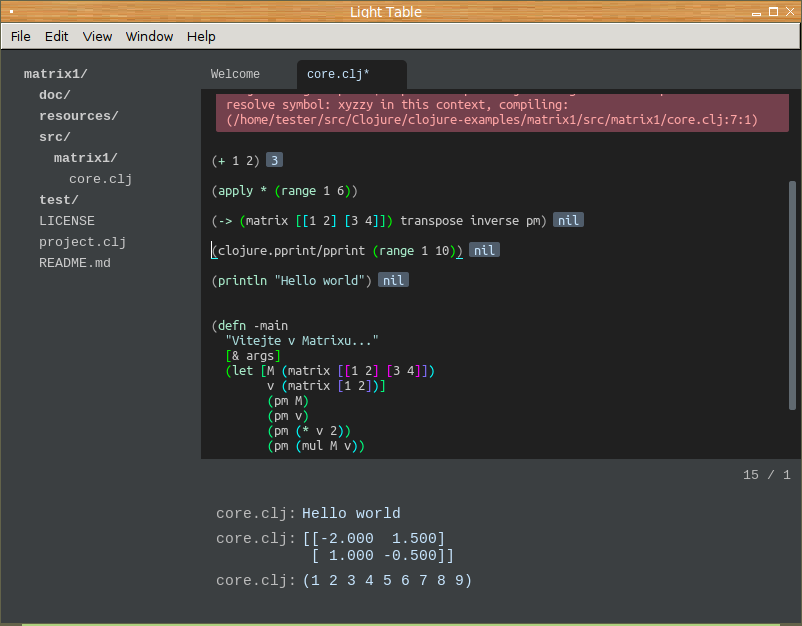This screenshot has width=802, height=626.
Task: Expand the resources/ folder
Action: (78, 116)
